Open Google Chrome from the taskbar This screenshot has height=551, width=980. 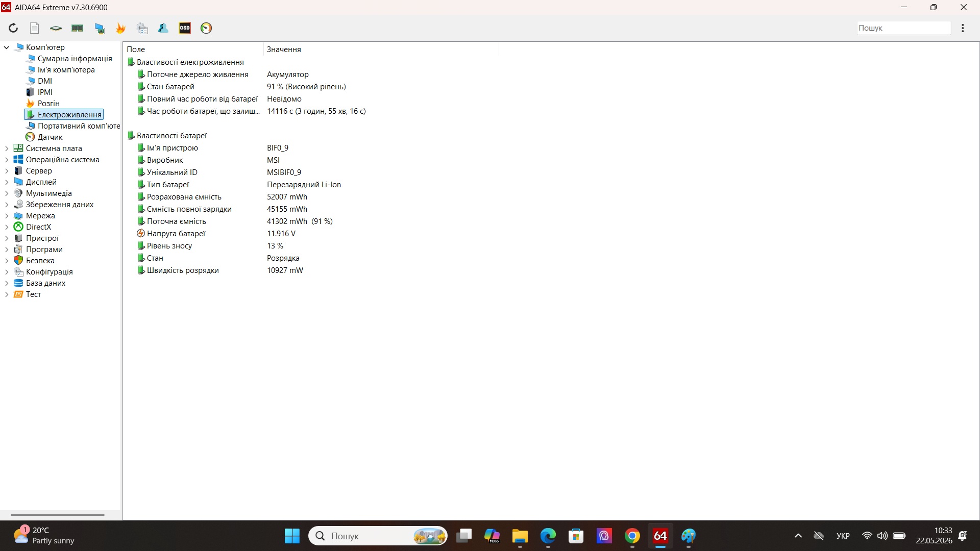click(x=632, y=536)
